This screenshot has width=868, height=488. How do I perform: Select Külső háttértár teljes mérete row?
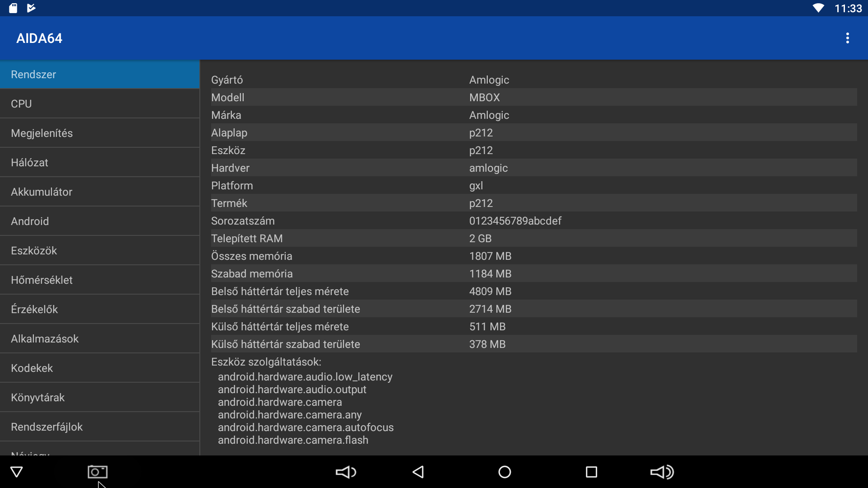pos(534,327)
